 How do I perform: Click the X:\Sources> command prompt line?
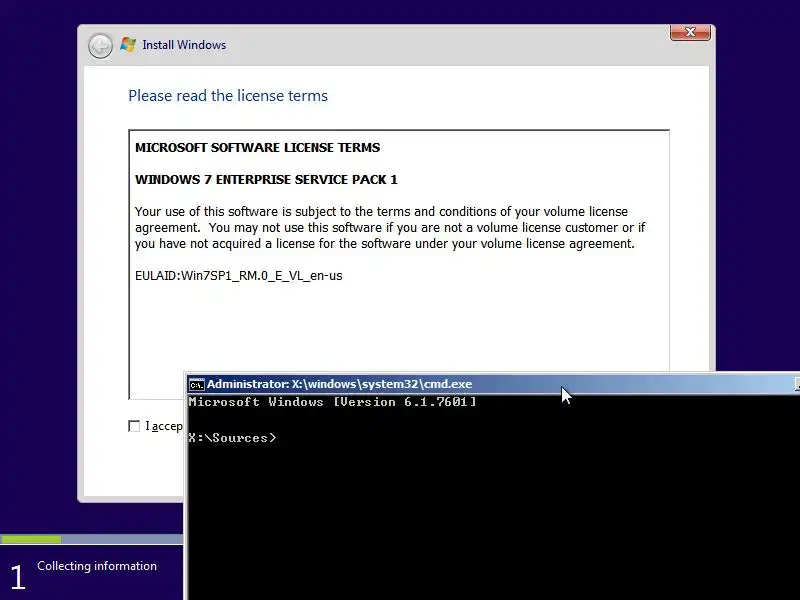click(x=232, y=438)
